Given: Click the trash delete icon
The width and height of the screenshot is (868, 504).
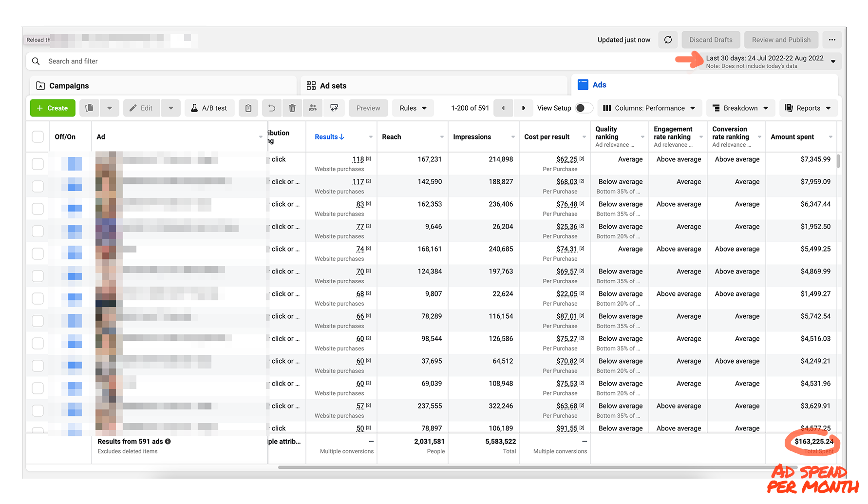Looking at the screenshot, I should [x=292, y=108].
